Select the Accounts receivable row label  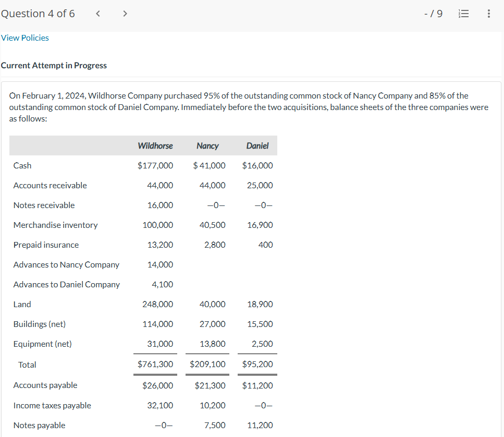[x=50, y=186]
